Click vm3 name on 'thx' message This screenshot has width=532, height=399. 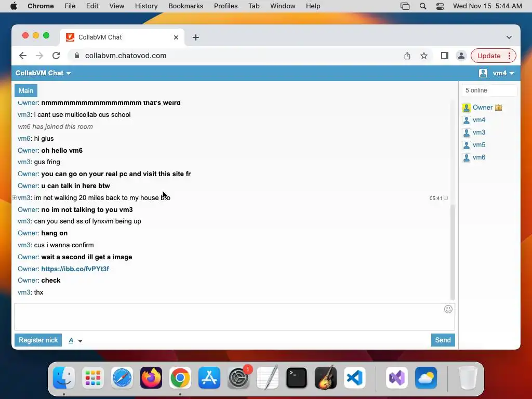(24, 292)
